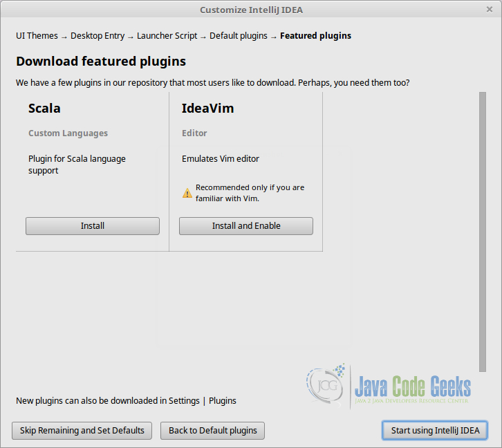
Task: Click the dialog title 'Customize IntelliJ IDEA'
Action: [251, 10]
